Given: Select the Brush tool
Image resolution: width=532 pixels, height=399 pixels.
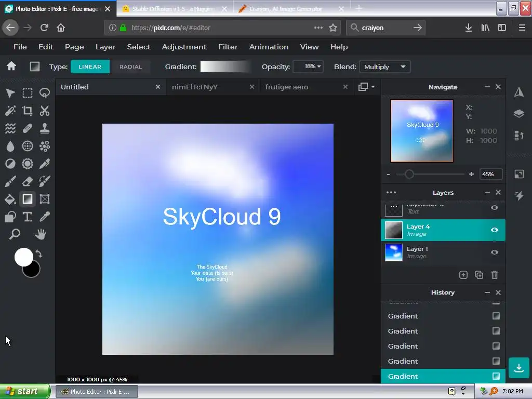Looking at the screenshot, I should click(x=10, y=181).
